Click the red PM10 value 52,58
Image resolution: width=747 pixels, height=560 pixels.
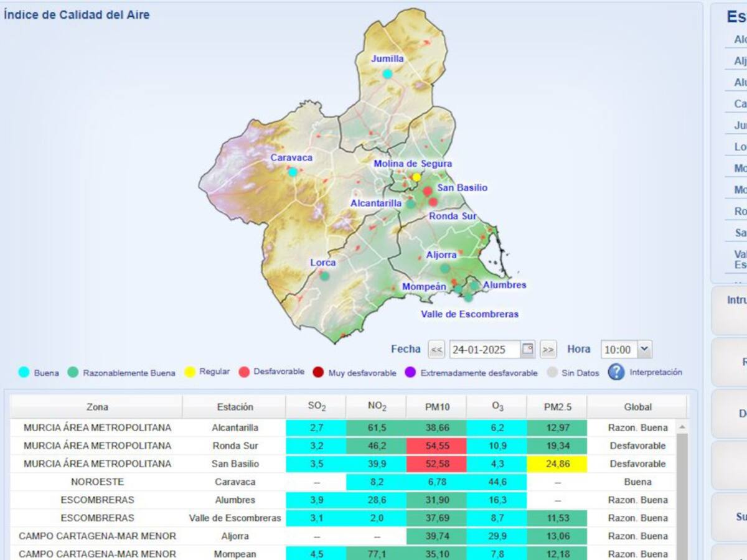(x=436, y=464)
